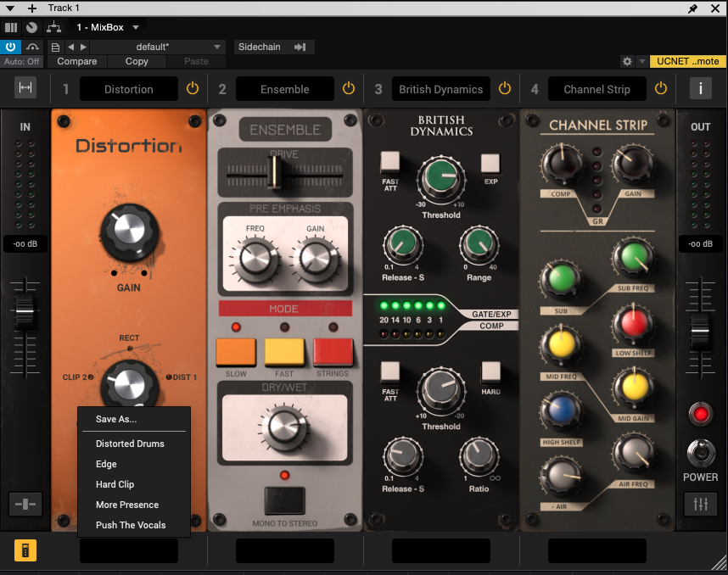728x575 pixels.
Task: Click the mixer columns icon in header
Action: (x=11, y=27)
